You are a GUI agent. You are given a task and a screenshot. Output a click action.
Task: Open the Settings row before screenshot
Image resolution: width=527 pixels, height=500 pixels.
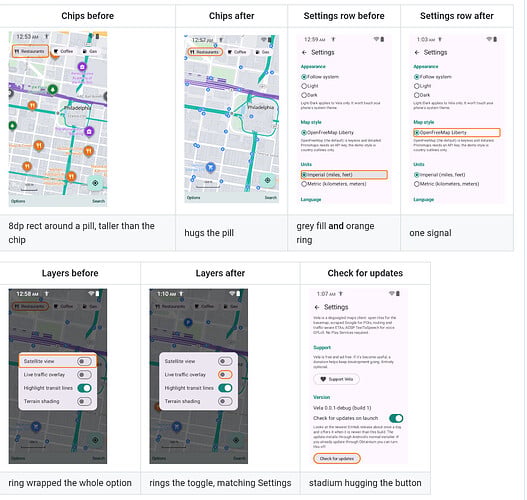(344, 119)
